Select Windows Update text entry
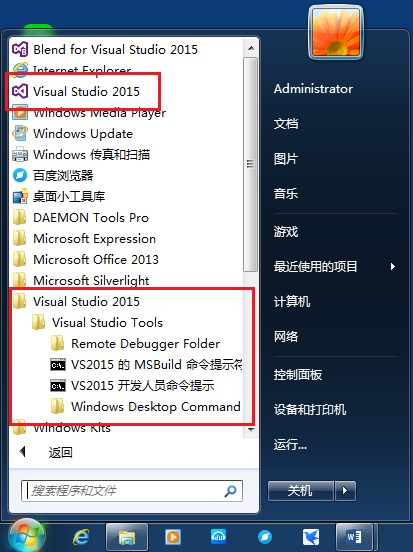413x552 pixels. coord(83,134)
